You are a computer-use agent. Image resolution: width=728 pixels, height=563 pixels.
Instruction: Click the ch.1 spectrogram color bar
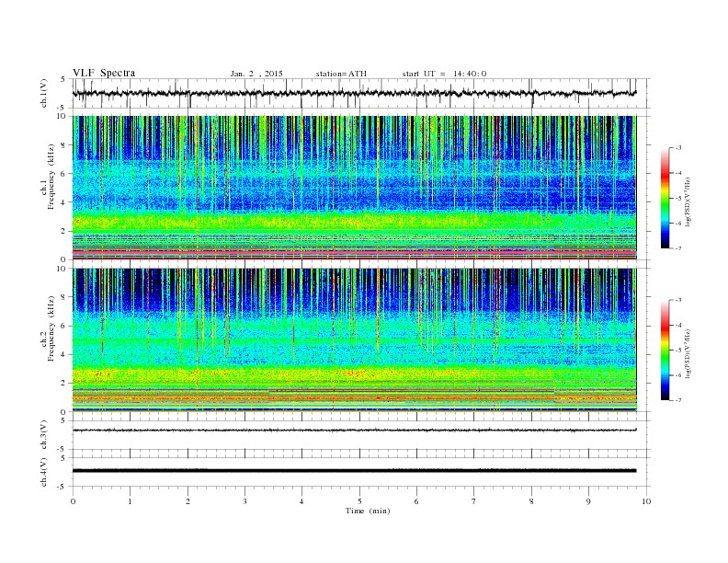(x=665, y=198)
